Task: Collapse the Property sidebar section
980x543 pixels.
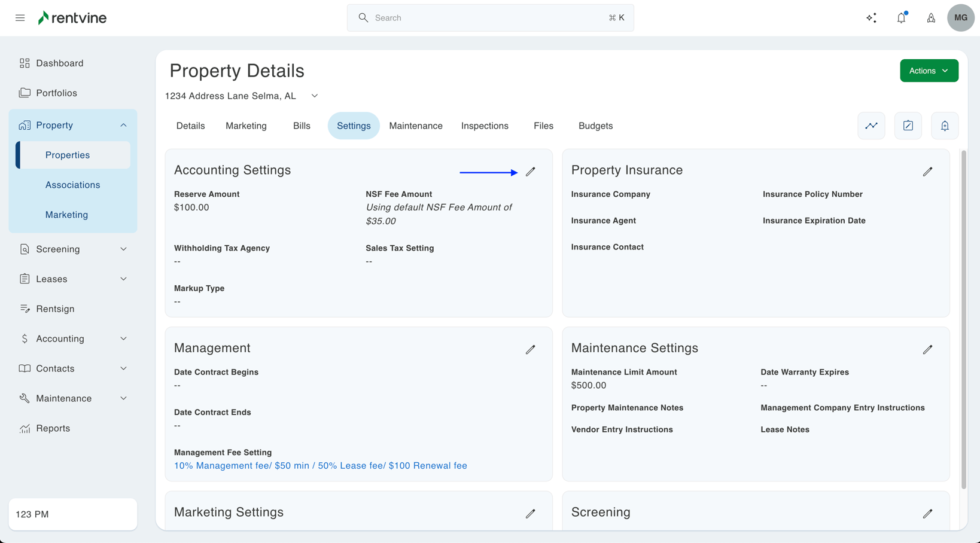Action: point(123,125)
